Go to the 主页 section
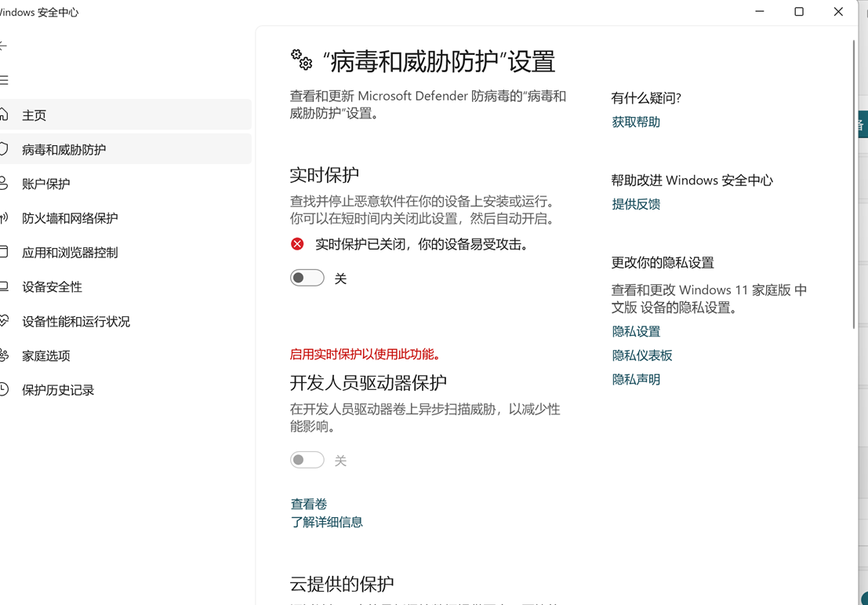 [125, 115]
